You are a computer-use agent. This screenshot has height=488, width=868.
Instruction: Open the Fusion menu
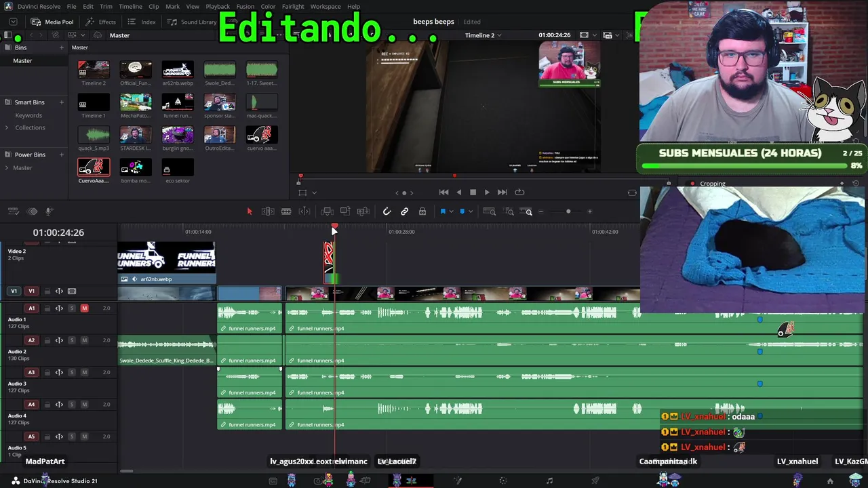(x=245, y=6)
